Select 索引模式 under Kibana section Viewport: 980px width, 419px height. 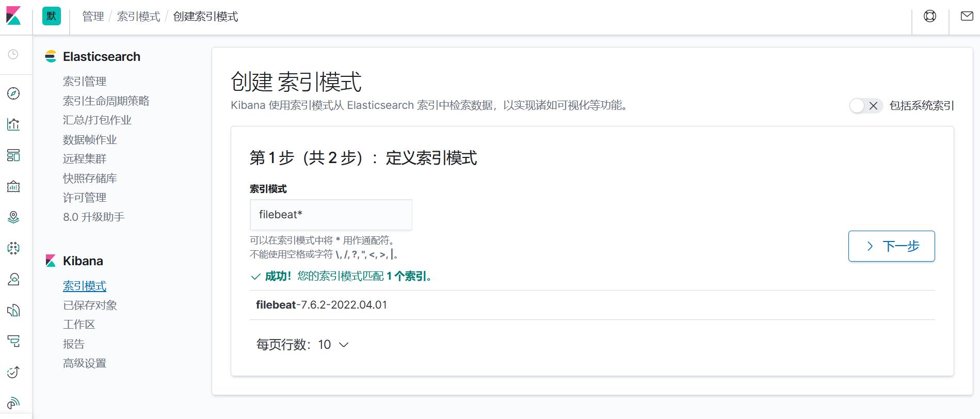85,286
